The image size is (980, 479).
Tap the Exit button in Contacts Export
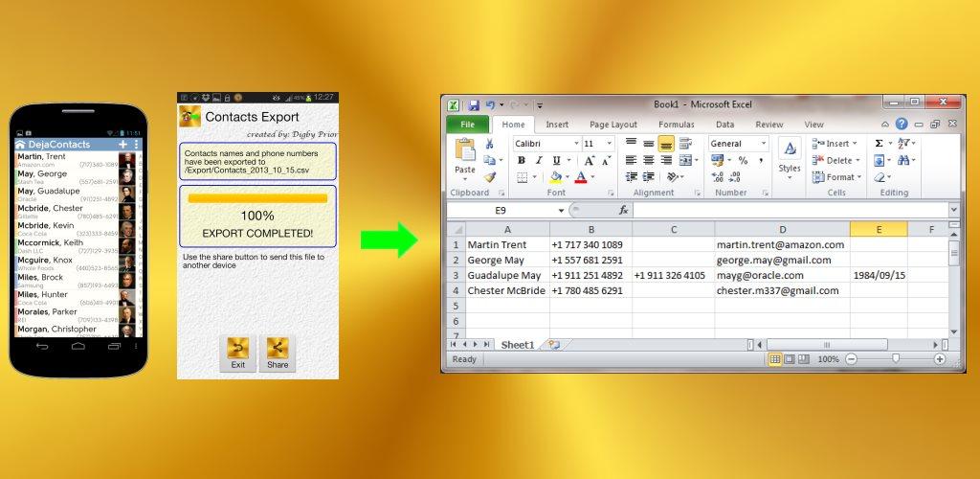pyautogui.click(x=238, y=354)
